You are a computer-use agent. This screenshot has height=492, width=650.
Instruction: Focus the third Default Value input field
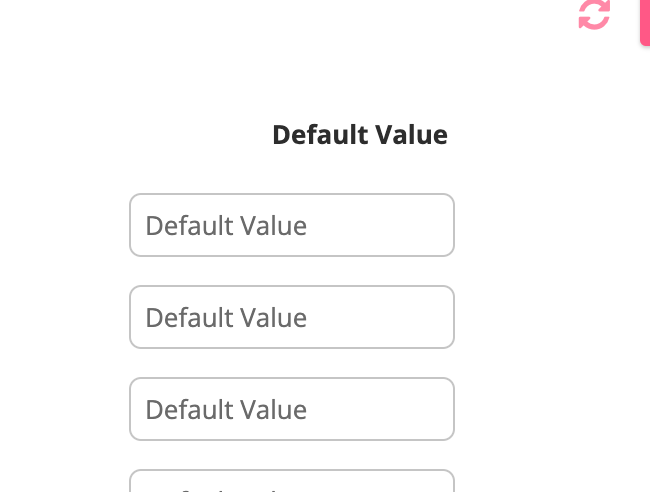coord(292,409)
